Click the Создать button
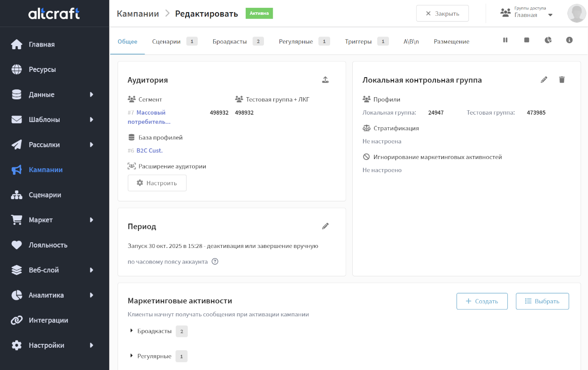Viewport: 588px width, 370px height. point(482,301)
